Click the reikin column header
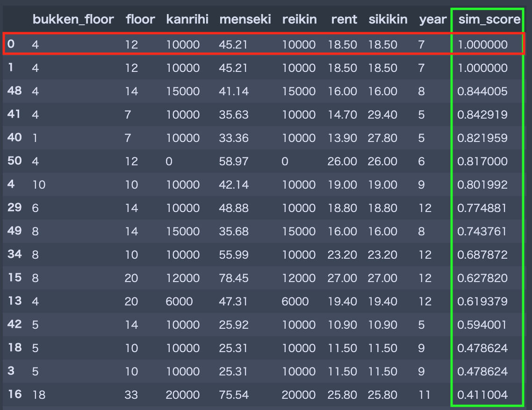 tap(299, 19)
